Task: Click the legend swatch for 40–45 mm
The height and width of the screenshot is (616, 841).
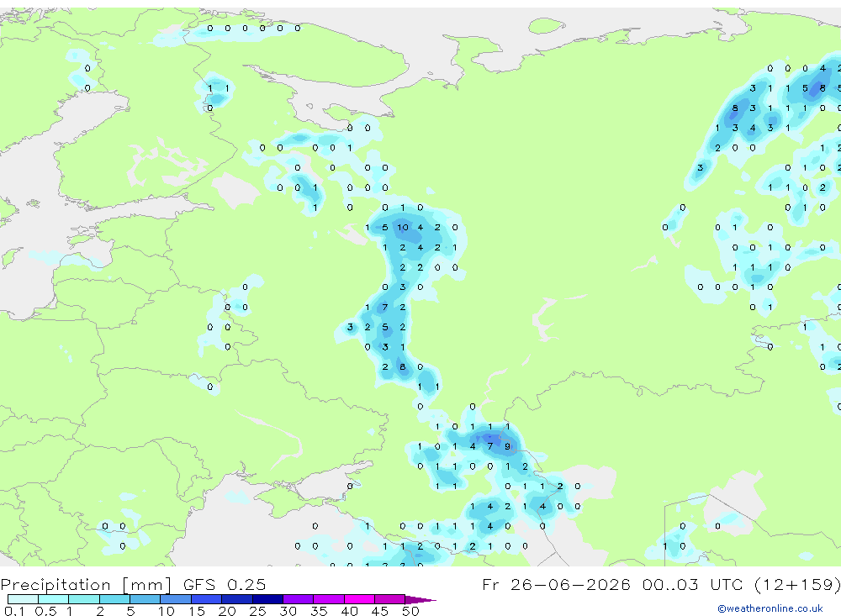Action: pyautogui.click(x=359, y=599)
